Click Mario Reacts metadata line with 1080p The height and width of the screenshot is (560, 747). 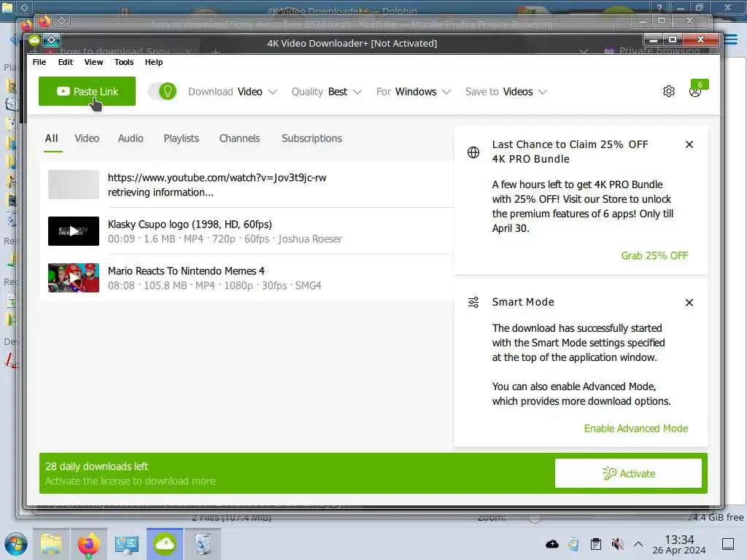pos(214,286)
